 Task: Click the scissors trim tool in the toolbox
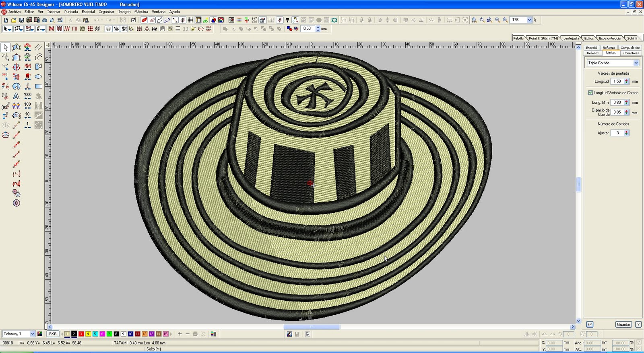click(6, 106)
